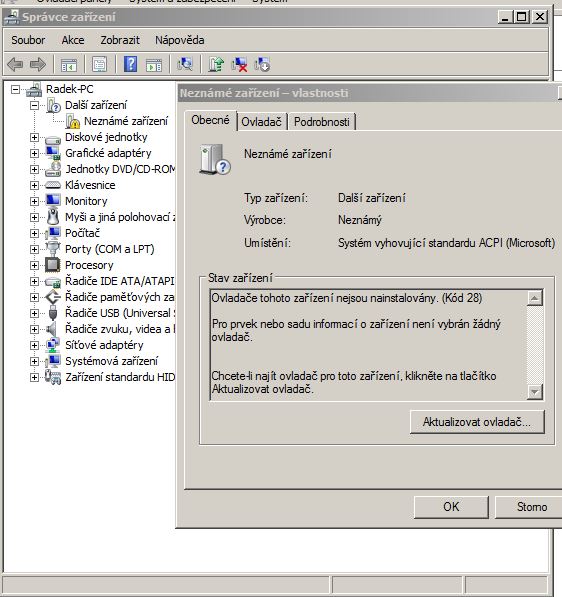
Task: Switch to the Podrobnosti tab
Action: tap(322, 122)
